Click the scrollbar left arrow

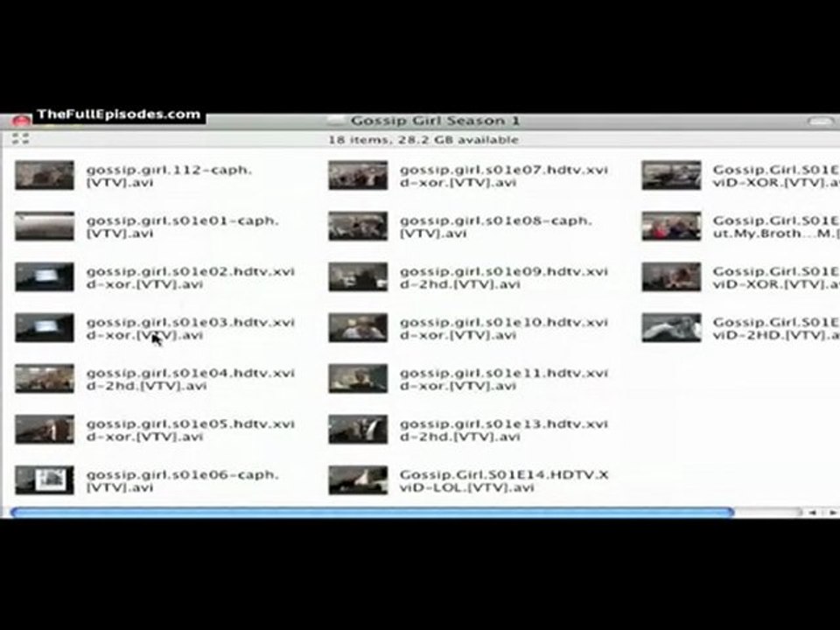[x=812, y=513]
